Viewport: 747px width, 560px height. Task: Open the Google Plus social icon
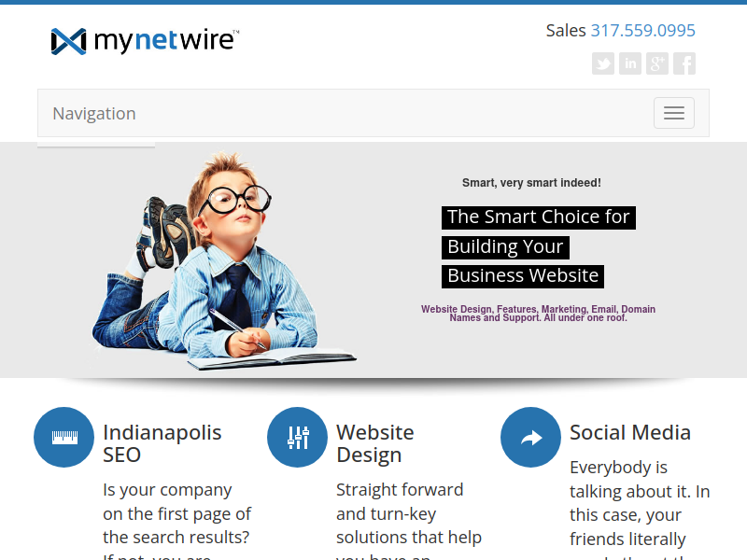(x=657, y=63)
